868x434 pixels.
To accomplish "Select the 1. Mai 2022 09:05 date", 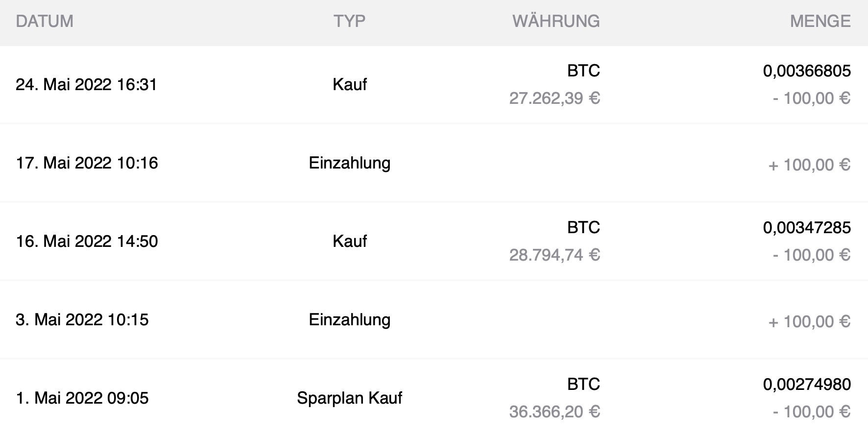I will (82, 398).
